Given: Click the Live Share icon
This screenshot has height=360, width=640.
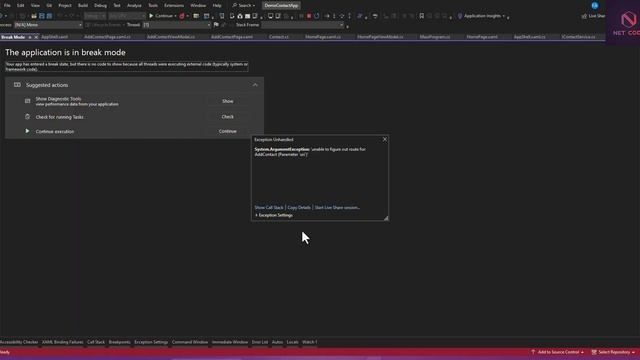Looking at the screenshot, I should coord(584,16).
